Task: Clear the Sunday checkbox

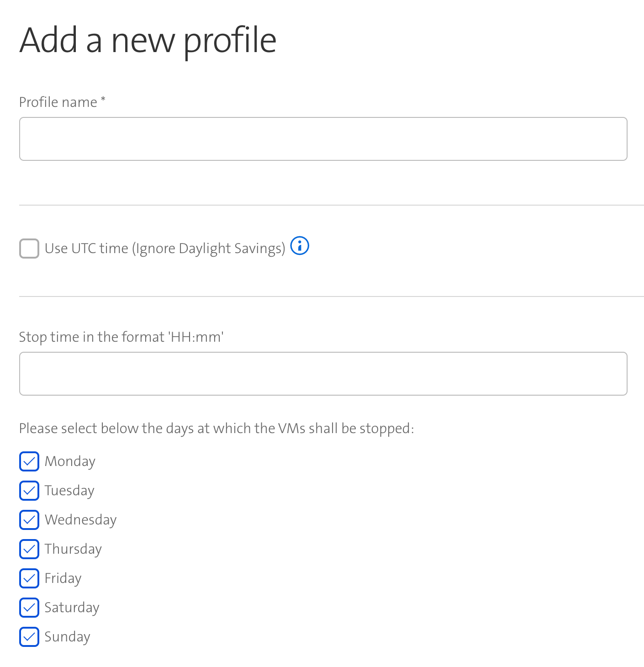Action: (x=29, y=637)
